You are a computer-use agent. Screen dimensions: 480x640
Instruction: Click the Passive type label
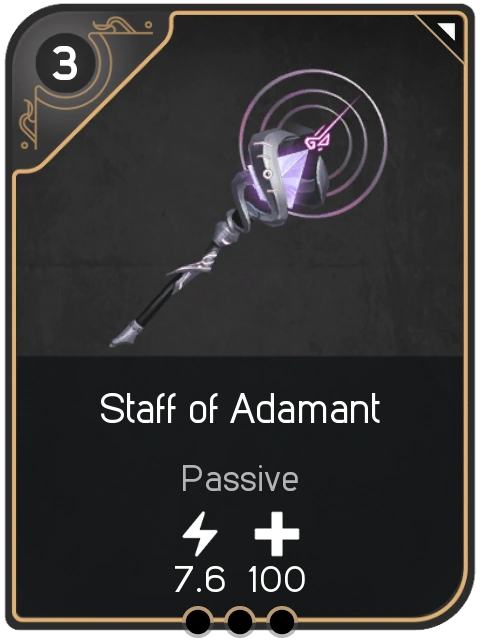[240, 479]
